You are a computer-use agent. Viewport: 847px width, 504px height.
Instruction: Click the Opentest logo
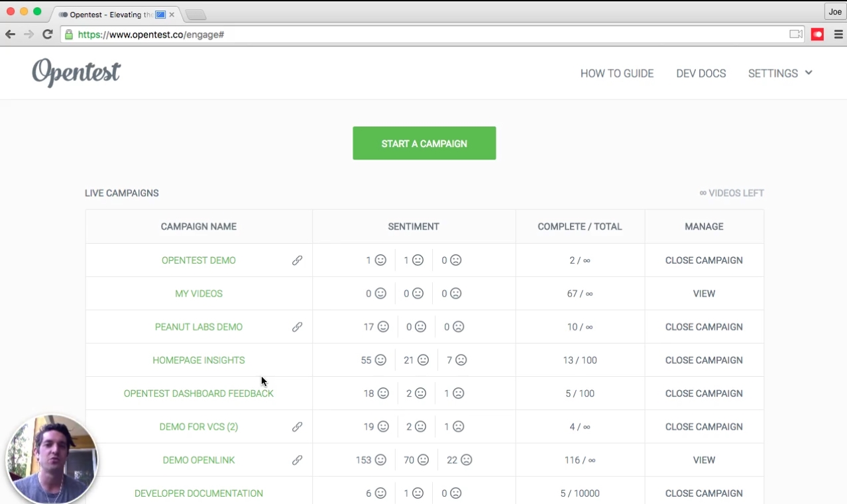click(x=76, y=73)
